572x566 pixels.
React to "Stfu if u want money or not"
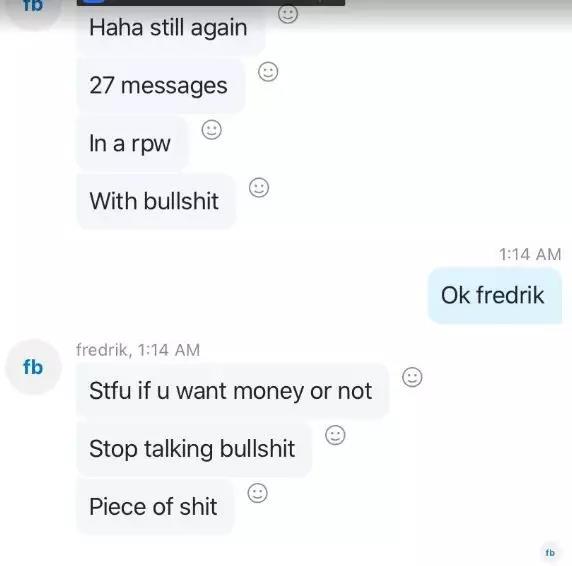412,377
